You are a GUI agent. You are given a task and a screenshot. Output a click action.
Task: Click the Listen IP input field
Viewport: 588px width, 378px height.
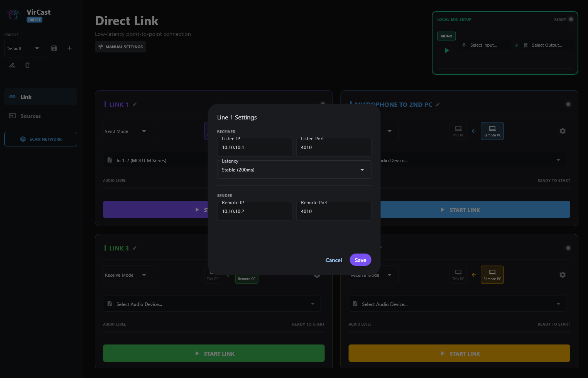(255, 148)
